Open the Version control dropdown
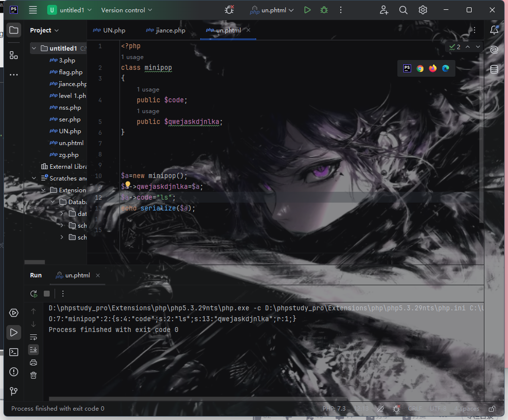This screenshot has height=420, width=508. pos(126,10)
